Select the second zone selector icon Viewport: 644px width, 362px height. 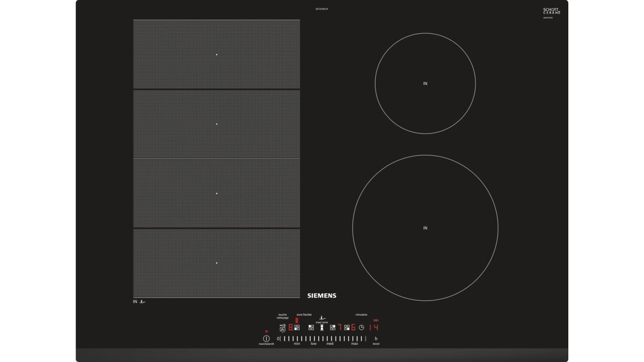click(x=311, y=327)
